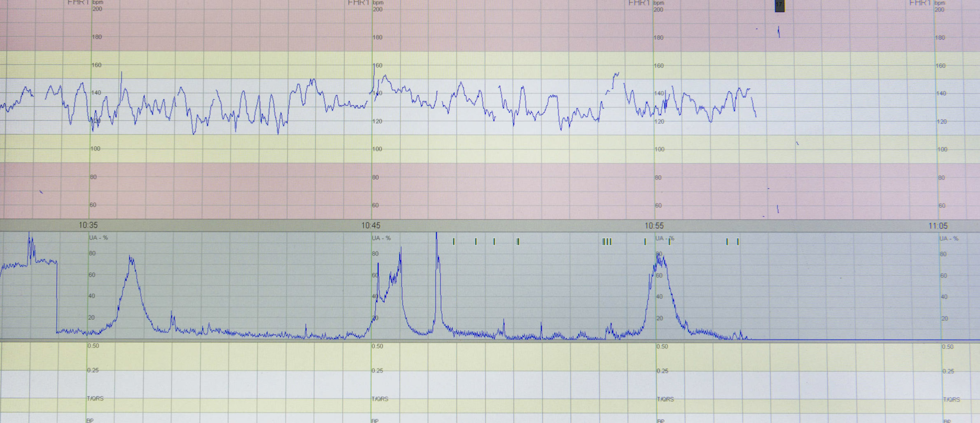Image resolution: width=980 pixels, height=423 pixels.
Task: Select the UA - % label at 10:35
Action: click(x=98, y=238)
